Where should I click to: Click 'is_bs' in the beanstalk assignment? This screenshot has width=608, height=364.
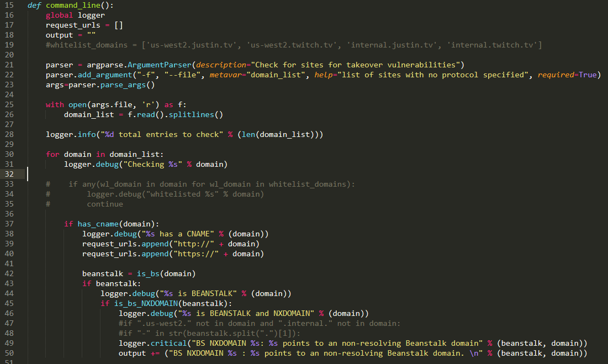148,273
